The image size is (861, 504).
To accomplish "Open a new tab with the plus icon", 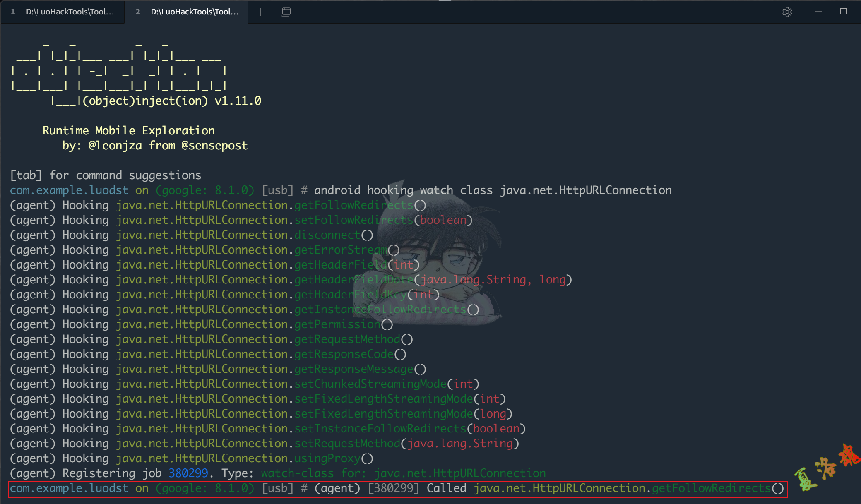I will [x=261, y=12].
